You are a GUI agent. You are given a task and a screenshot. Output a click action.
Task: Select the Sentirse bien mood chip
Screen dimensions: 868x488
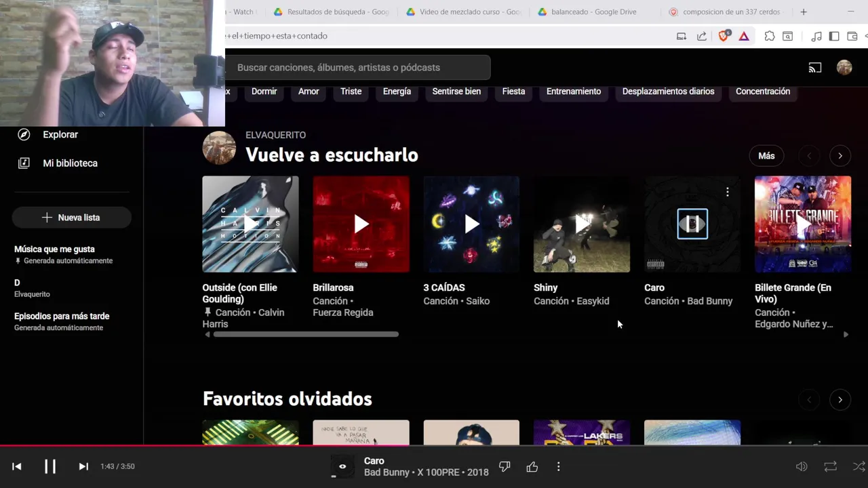[456, 91]
